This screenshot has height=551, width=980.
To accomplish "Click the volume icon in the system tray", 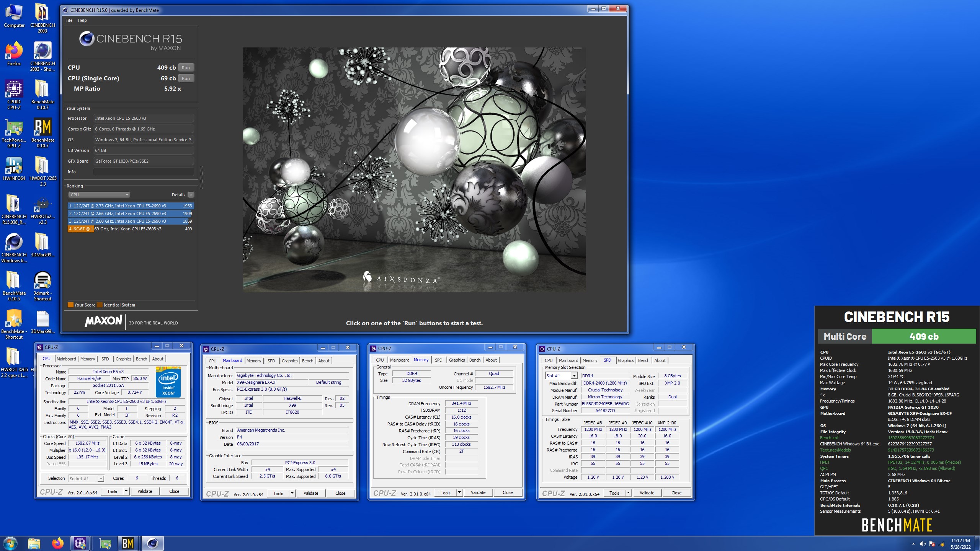I will (x=923, y=544).
